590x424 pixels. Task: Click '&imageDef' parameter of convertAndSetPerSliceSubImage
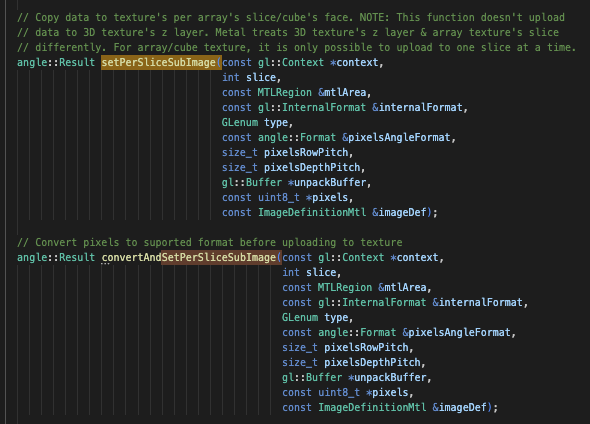click(459, 408)
